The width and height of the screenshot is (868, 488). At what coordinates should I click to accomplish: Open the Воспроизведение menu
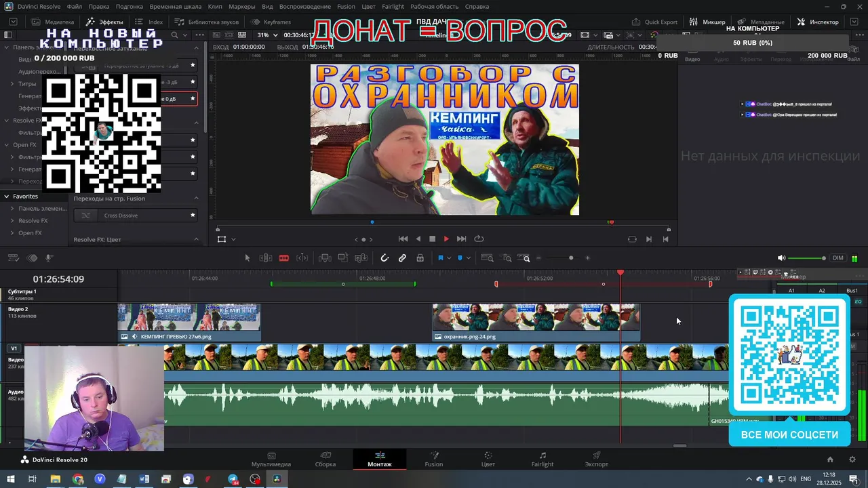click(x=305, y=6)
